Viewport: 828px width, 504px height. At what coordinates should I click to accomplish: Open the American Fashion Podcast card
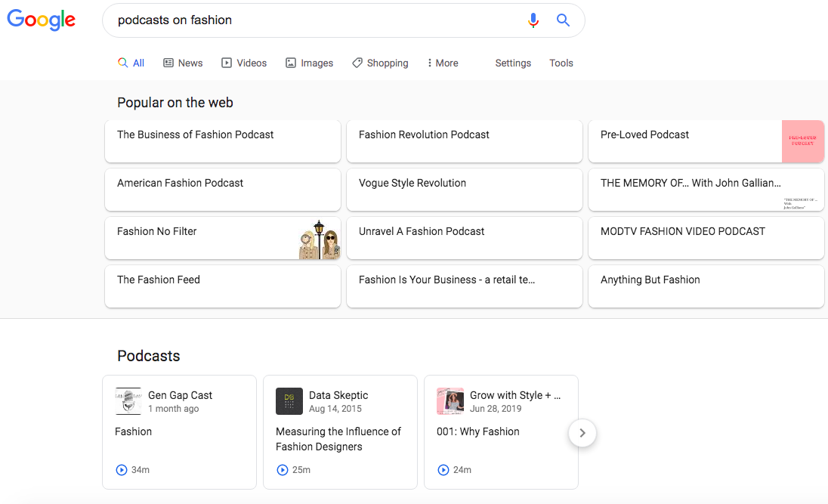point(223,190)
